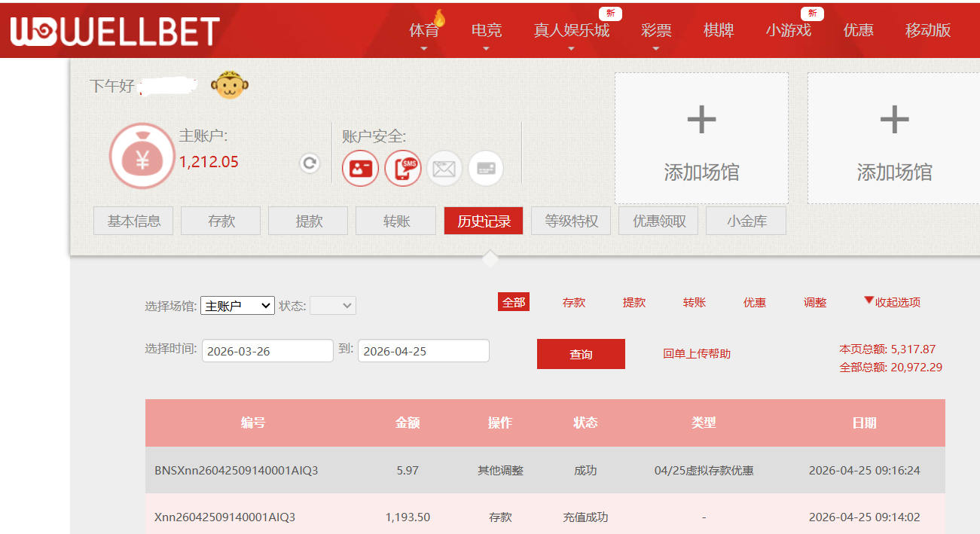
Task: Click the flame icon on 体育
Action: [x=438, y=17]
